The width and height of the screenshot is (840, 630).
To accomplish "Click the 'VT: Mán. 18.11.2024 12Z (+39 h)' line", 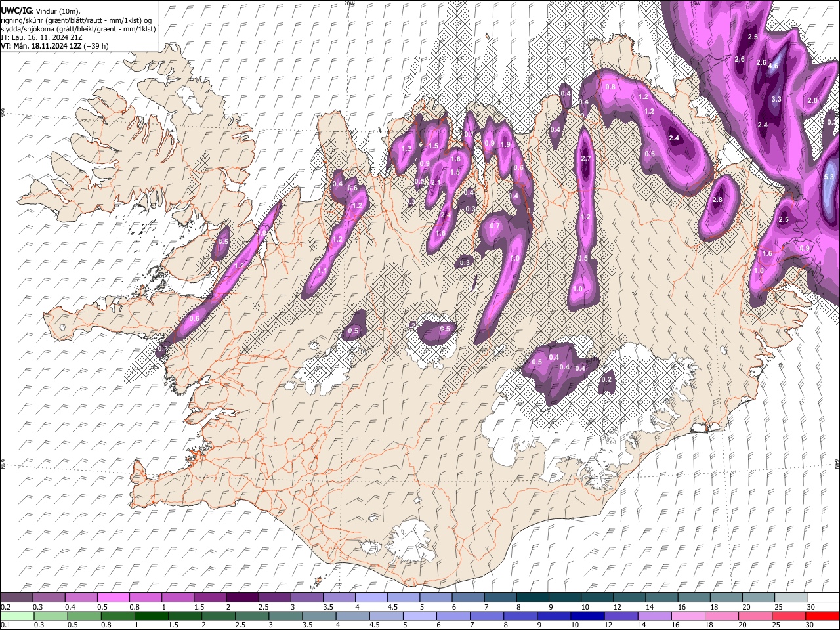I will [54, 47].
